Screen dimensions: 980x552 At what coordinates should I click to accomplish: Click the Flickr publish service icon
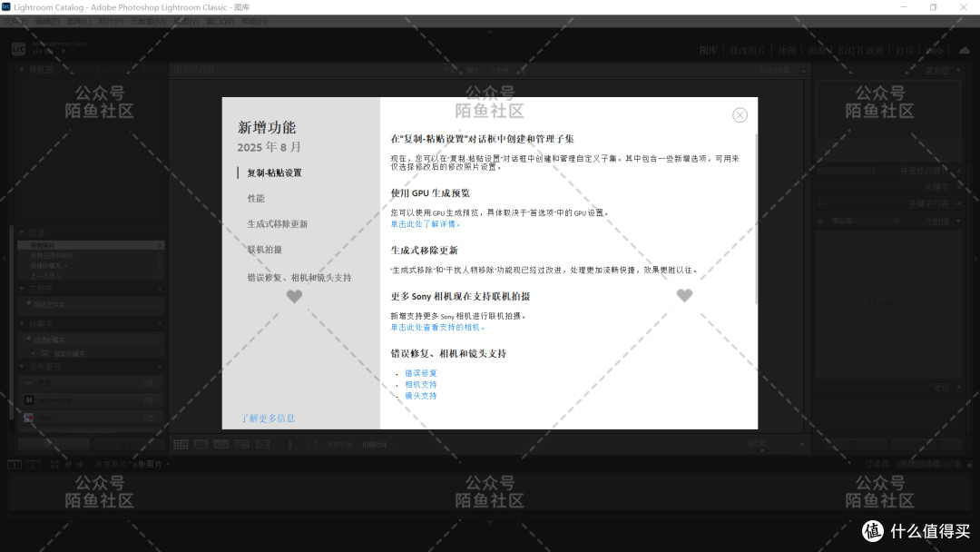click(29, 417)
